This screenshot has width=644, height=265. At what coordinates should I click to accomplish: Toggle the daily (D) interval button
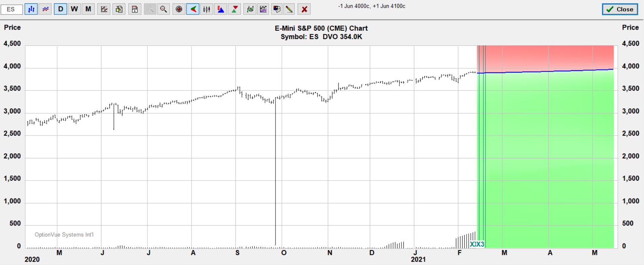(x=60, y=9)
